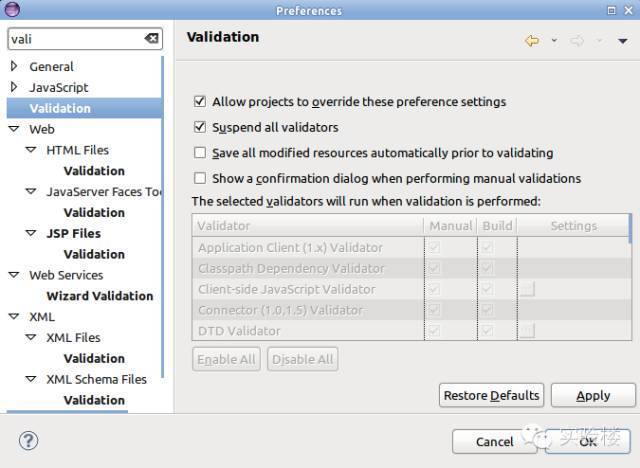This screenshot has height=468, width=640.
Task: Open settings button for DTD Validator
Action: point(527,330)
